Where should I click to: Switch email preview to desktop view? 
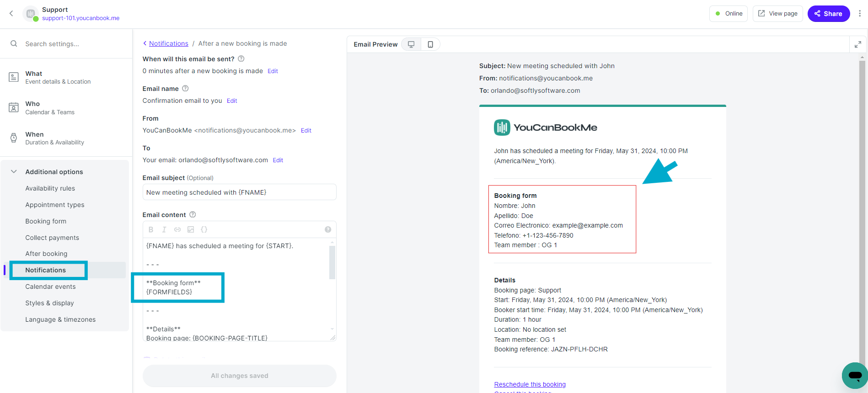click(411, 44)
